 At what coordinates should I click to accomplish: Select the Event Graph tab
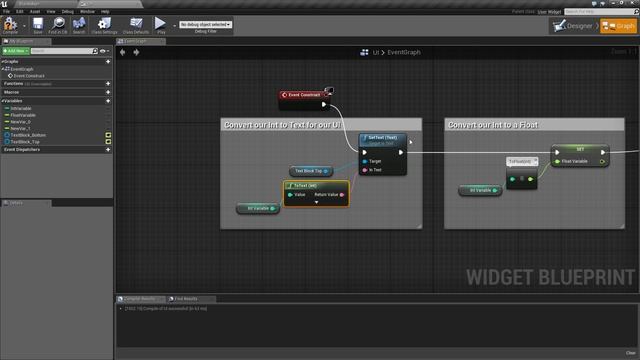(141, 41)
